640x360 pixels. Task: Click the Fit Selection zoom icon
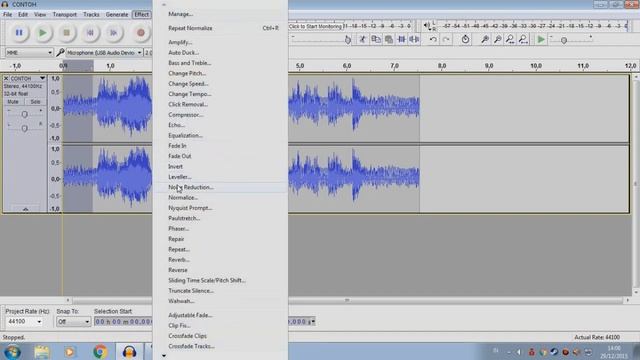[x=510, y=39]
